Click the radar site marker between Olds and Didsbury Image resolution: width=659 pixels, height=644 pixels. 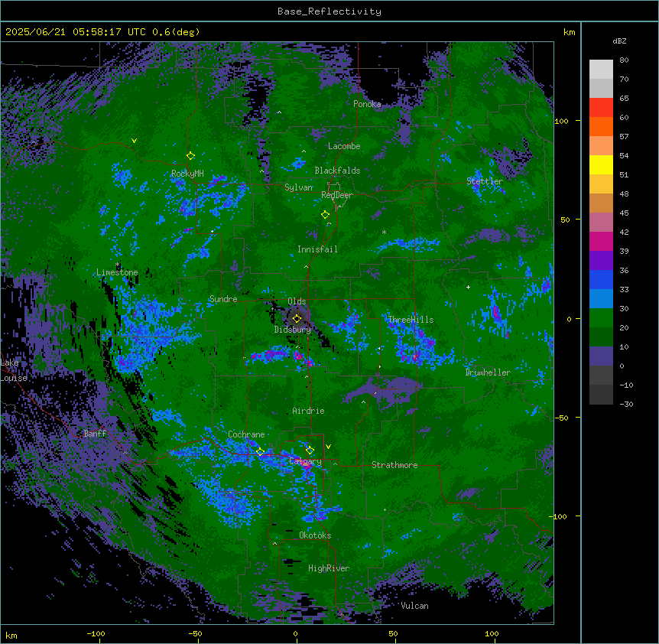pos(297,319)
